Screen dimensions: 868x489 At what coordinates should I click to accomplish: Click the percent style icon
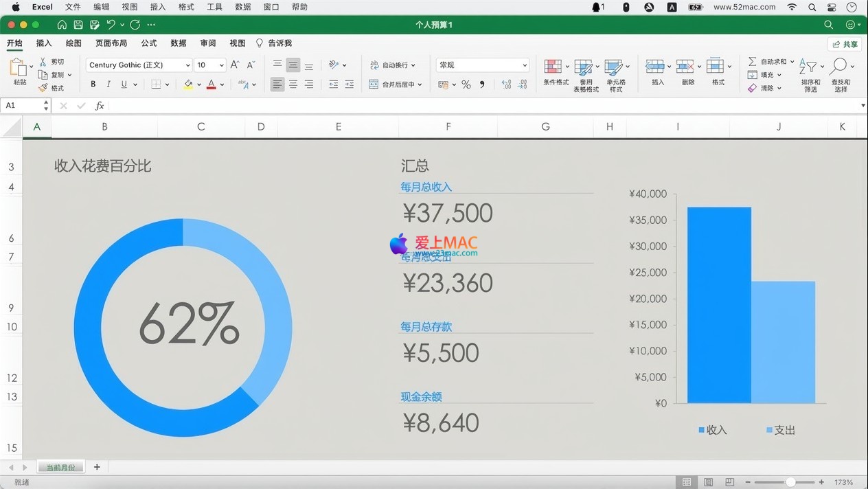pos(466,84)
